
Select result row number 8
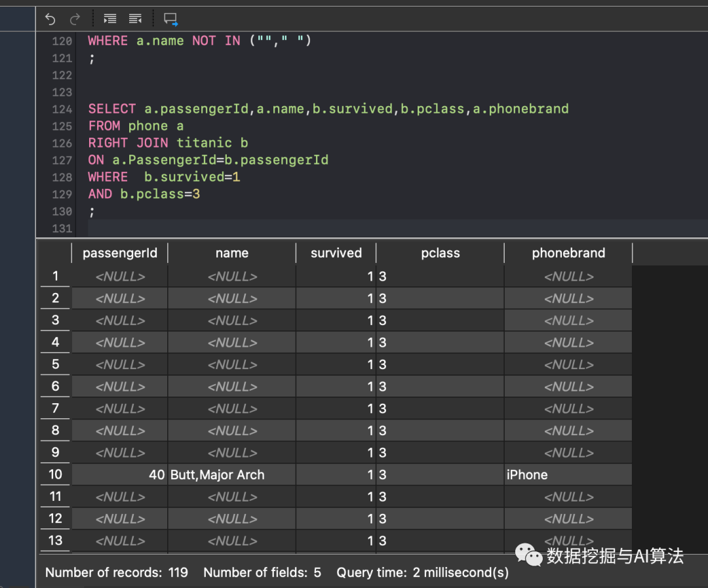tap(55, 430)
